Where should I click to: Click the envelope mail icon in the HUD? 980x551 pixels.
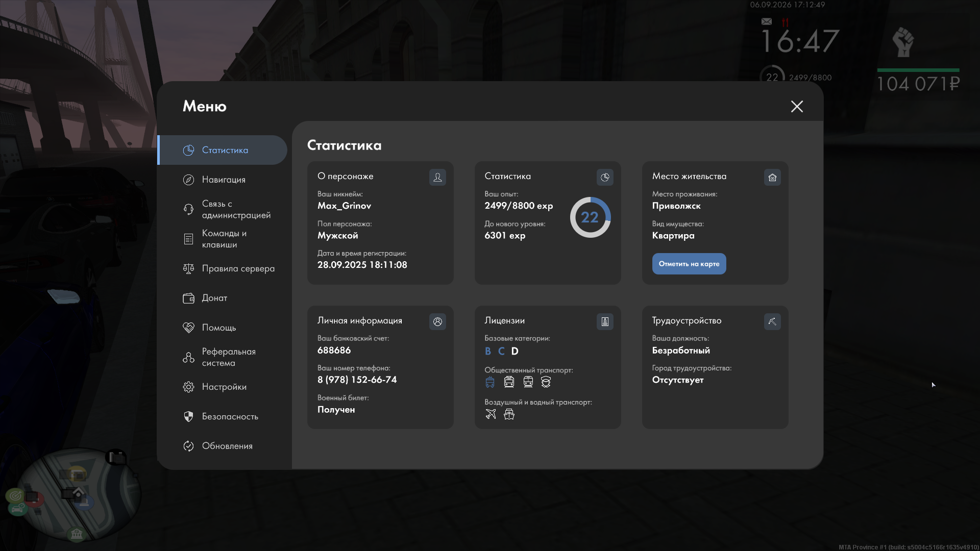[767, 21]
